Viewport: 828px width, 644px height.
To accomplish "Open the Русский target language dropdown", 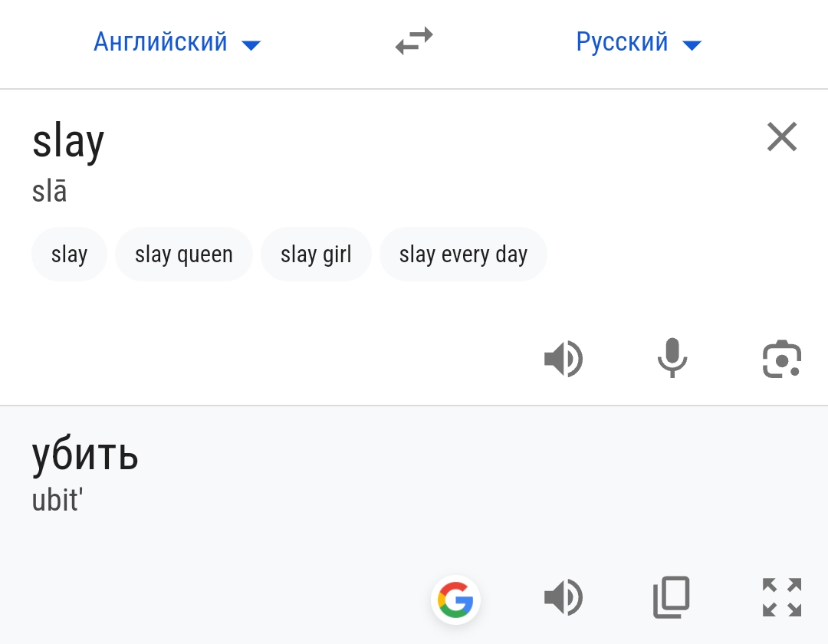I will coord(639,41).
